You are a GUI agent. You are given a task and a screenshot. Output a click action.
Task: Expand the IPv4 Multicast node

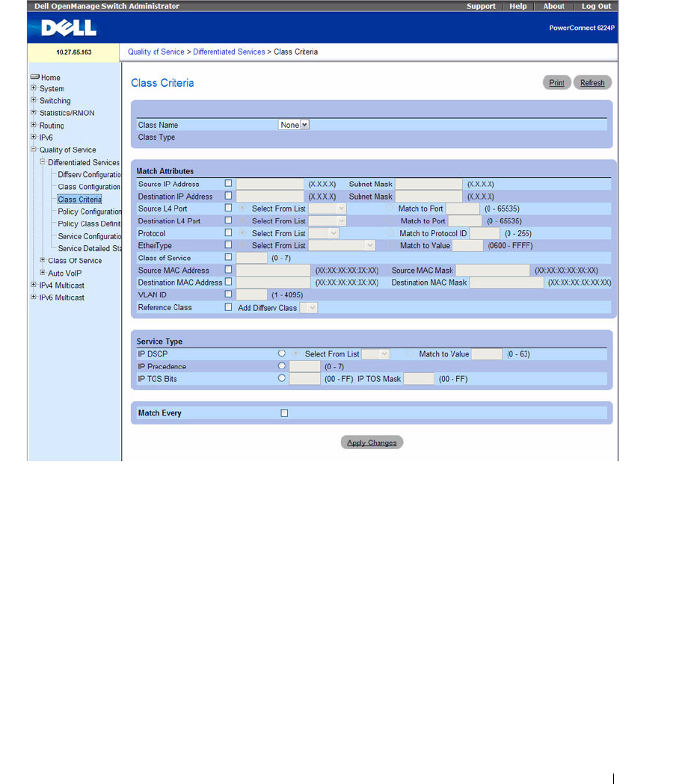[x=34, y=285]
